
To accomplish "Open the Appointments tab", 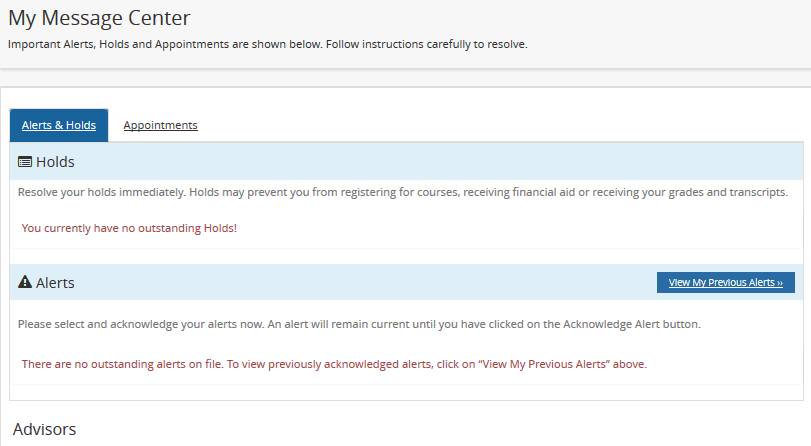I will pyautogui.click(x=160, y=125).
